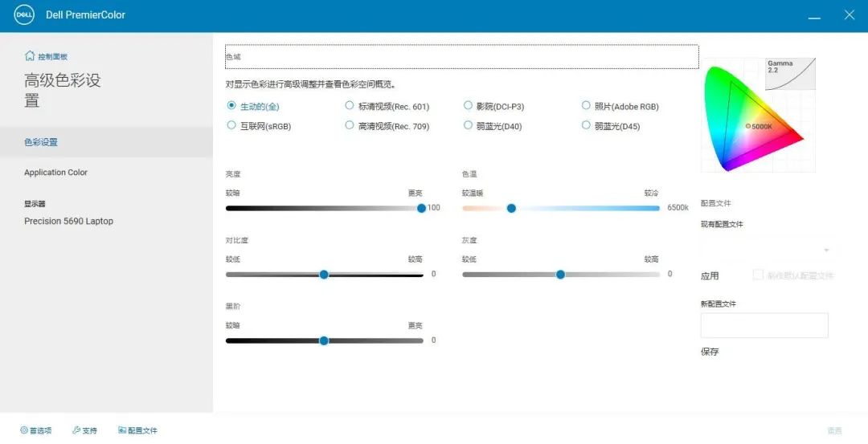868x444 pixels.
Task: Open 首选项 preferences at bottom
Action: [36, 430]
